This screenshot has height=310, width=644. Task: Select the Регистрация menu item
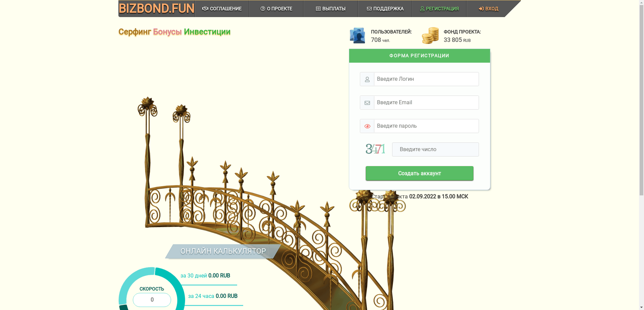click(x=439, y=9)
